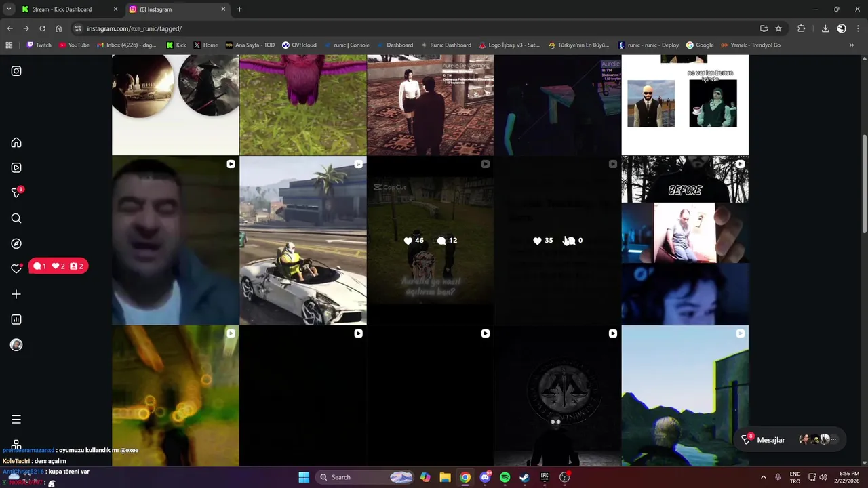Open the Twitch bookmark

pyautogui.click(x=39, y=45)
